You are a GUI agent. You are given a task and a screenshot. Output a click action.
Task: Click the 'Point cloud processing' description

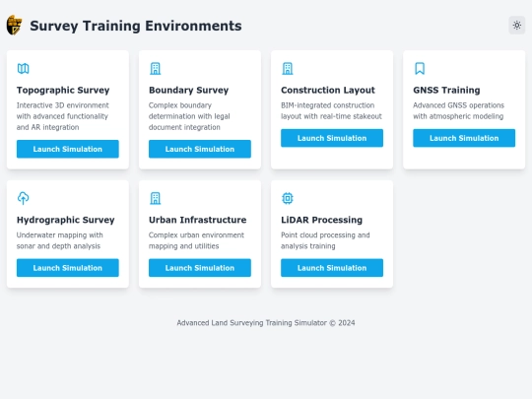[325, 240]
